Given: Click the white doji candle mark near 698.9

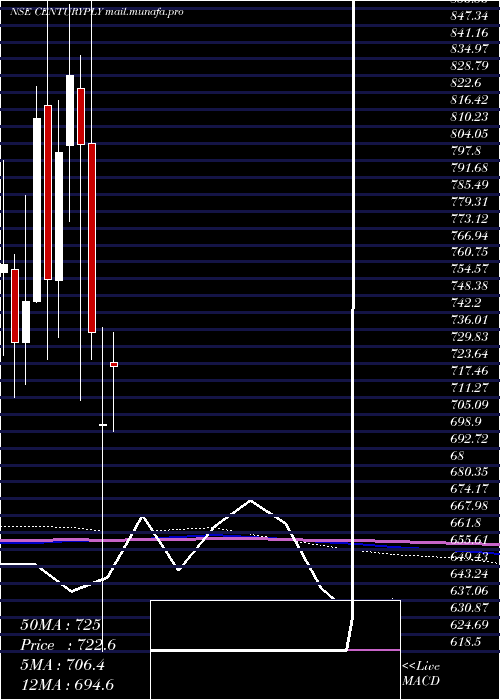Looking at the screenshot, I should (x=103, y=425).
